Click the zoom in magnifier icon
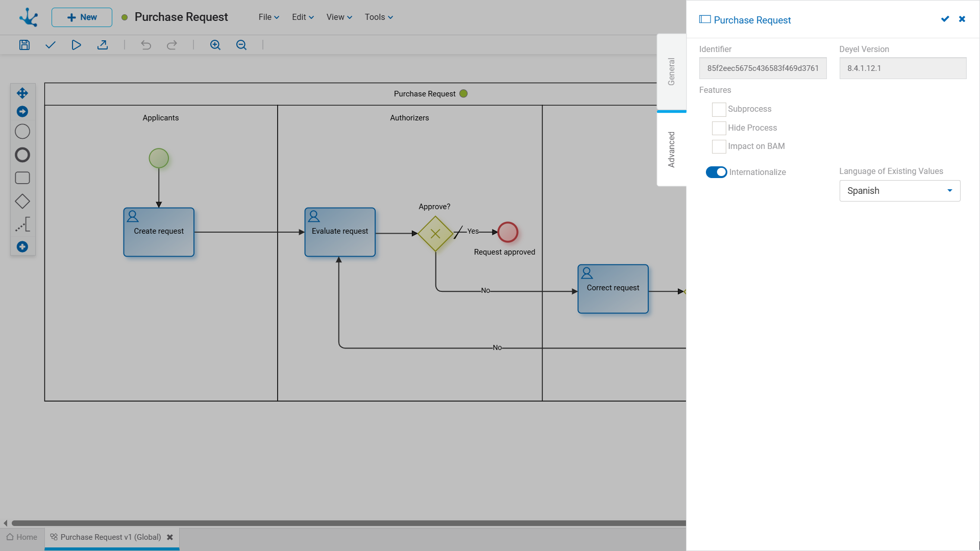Viewport: 980px width, 551px height. click(215, 45)
